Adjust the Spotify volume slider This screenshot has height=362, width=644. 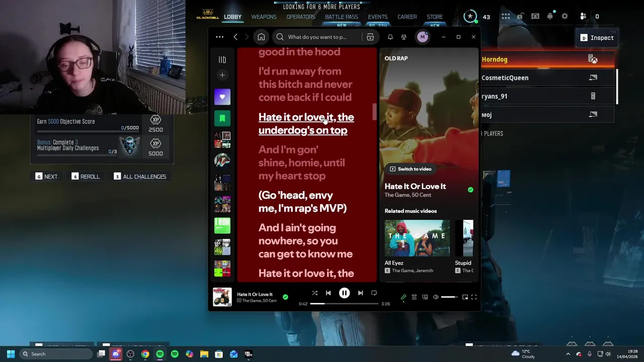pos(449,297)
